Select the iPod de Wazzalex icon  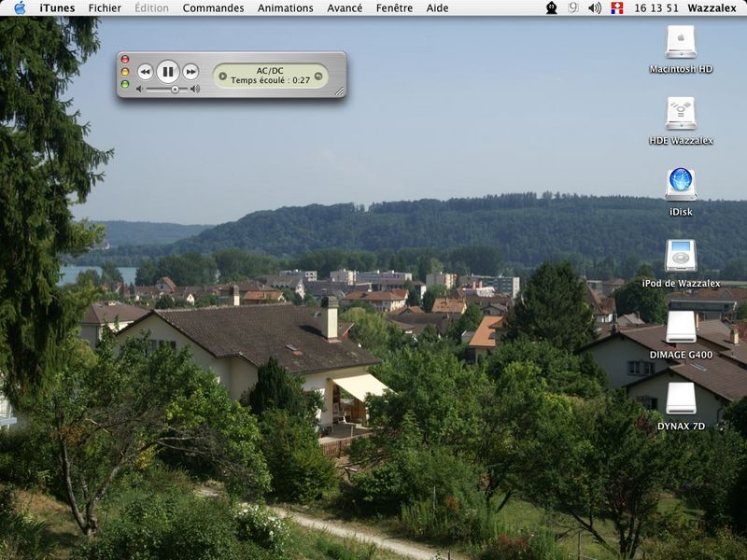click(681, 256)
